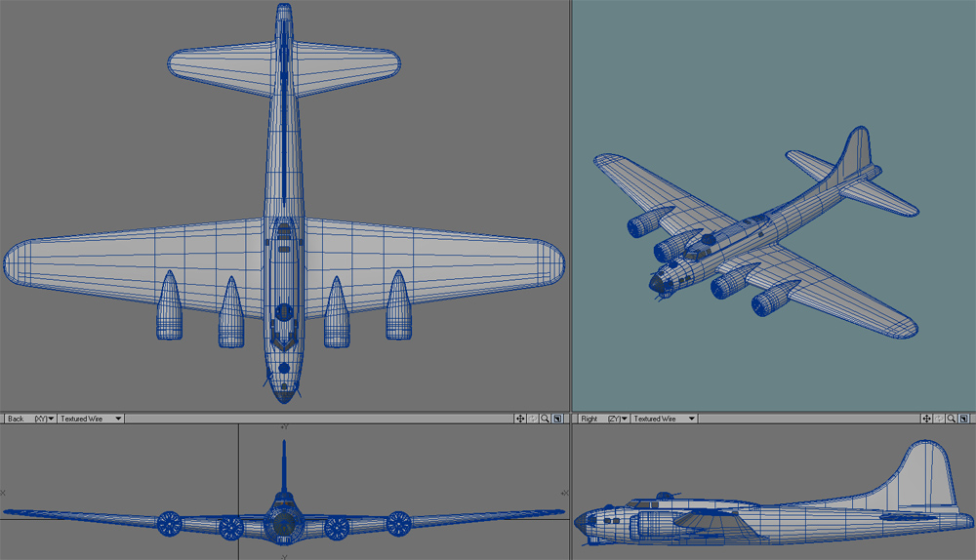Open Textured Wire dropdown in Back viewport
The width and height of the screenshot is (976, 560).
(90, 419)
